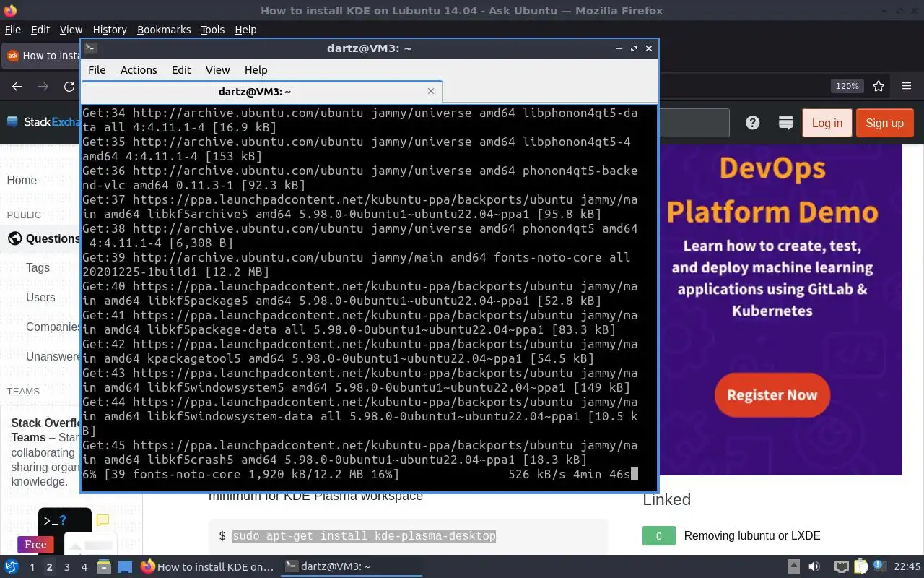
Task: Open volume control tray icon
Action: pyautogui.click(x=814, y=566)
